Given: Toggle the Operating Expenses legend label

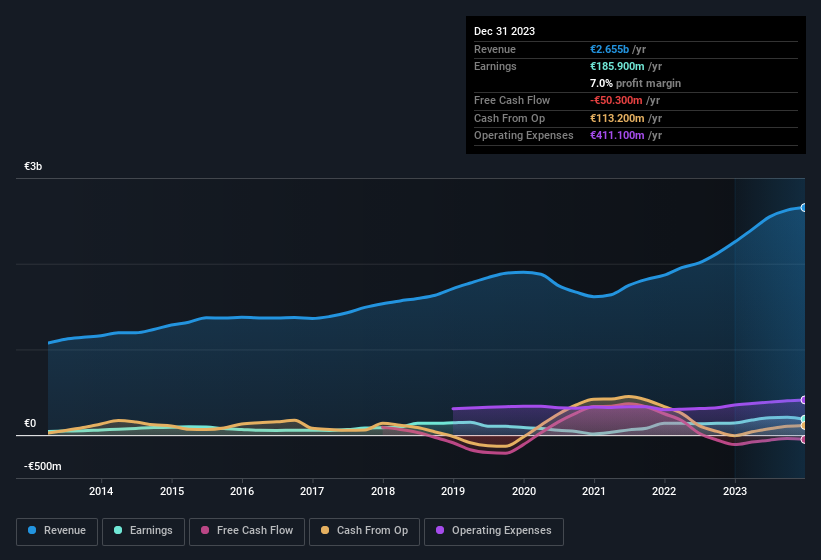Looking at the screenshot, I should pyautogui.click(x=501, y=530).
